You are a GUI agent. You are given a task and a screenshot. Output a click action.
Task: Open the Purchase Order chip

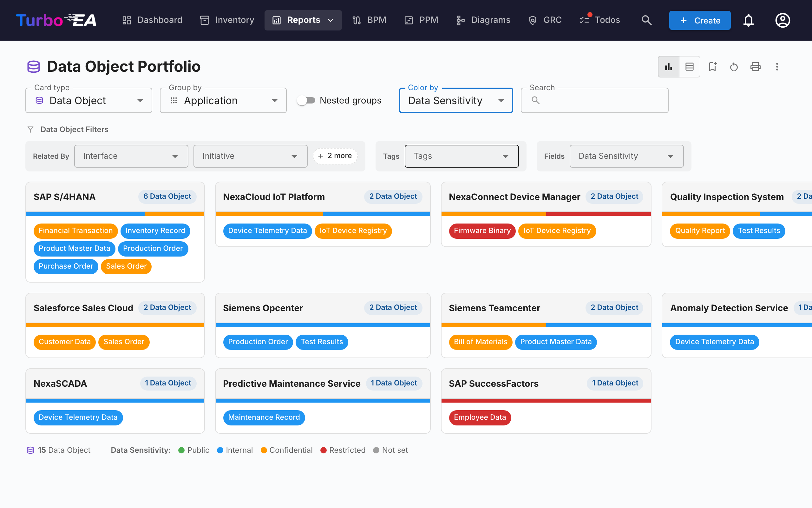click(x=66, y=266)
